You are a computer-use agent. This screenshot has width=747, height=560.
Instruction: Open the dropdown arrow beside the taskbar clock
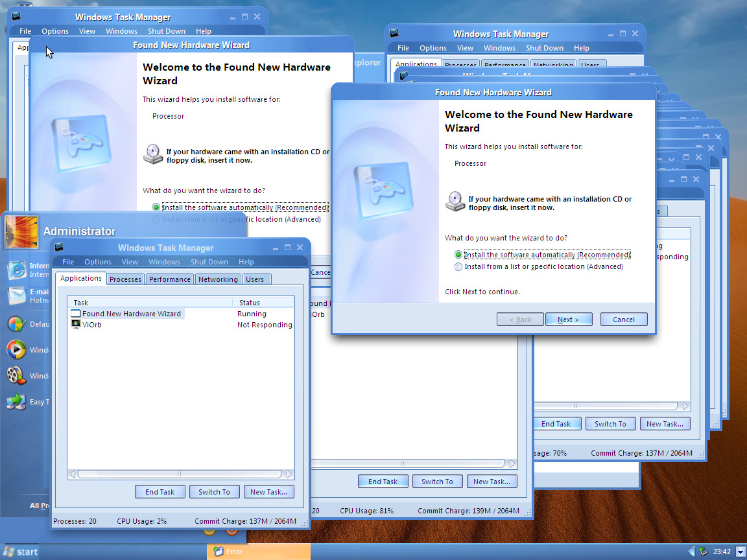(x=739, y=552)
